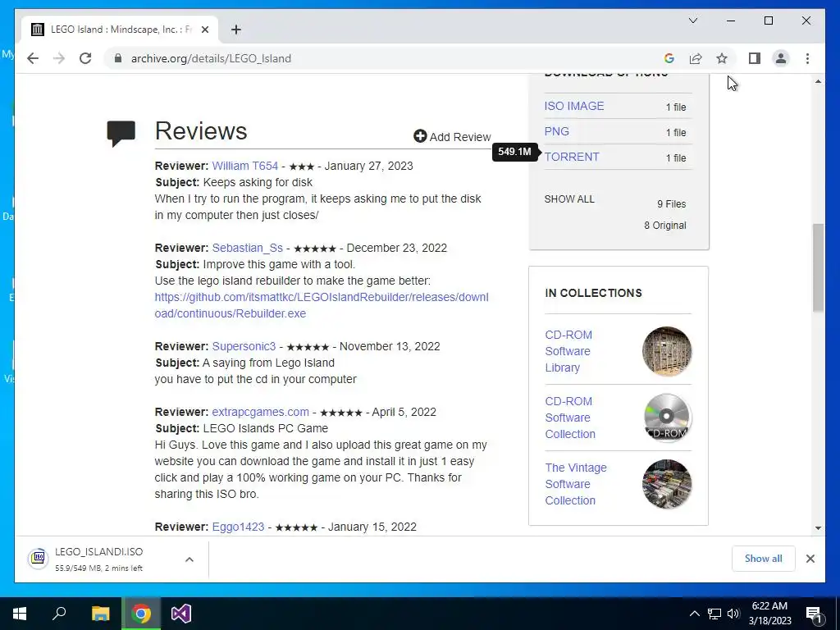Open the Chrome profile avatar
This screenshot has width=840, height=630.
point(781,58)
